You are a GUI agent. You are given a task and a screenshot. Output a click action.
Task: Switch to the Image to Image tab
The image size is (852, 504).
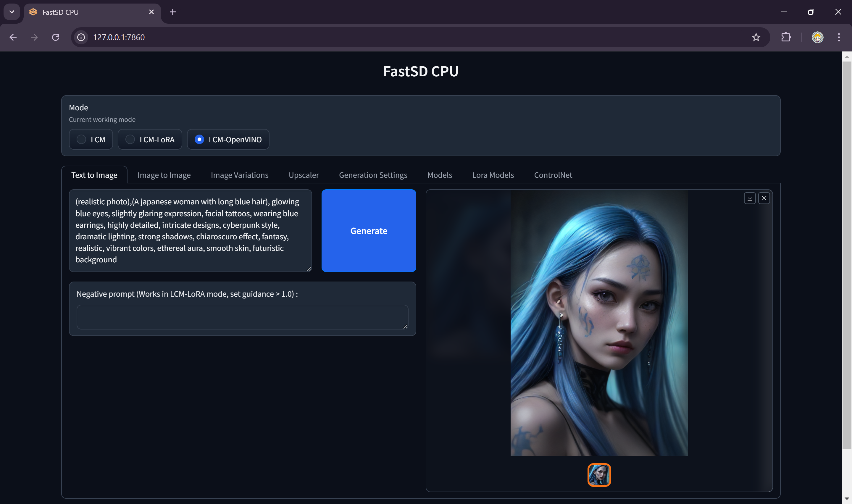click(x=164, y=175)
